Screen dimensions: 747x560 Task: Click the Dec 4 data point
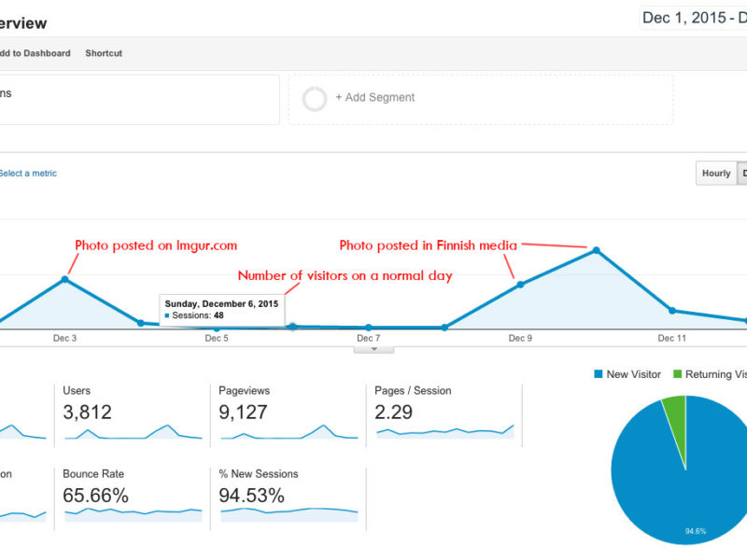click(141, 323)
